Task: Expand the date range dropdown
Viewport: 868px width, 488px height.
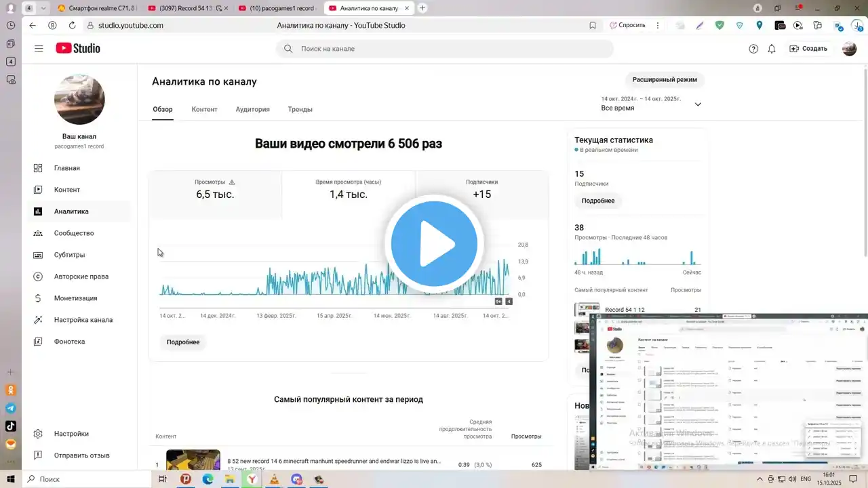Action: click(698, 104)
